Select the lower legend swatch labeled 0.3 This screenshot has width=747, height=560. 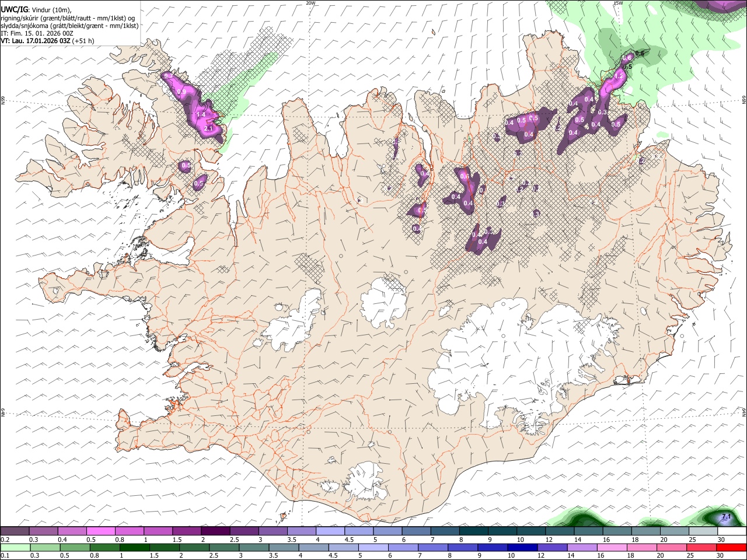point(44,547)
